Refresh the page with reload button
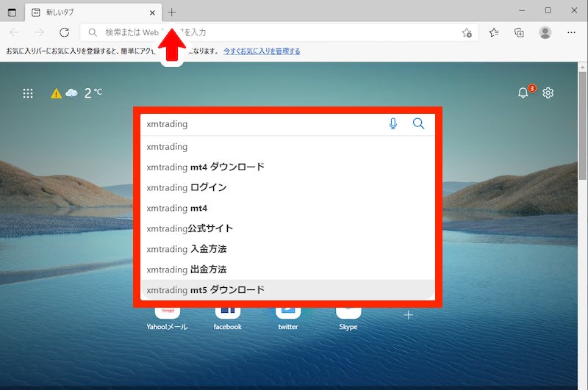This screenshot has height=390, width=588. point(64,32)
